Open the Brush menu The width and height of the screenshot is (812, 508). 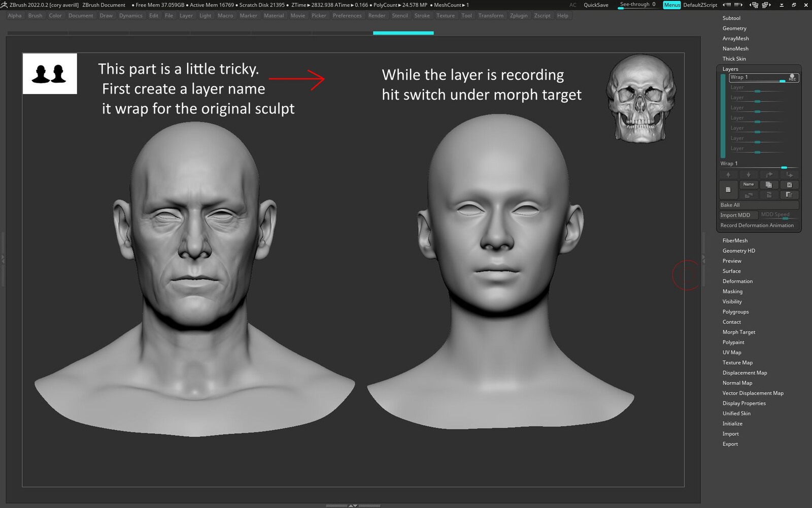click(35, 15)
